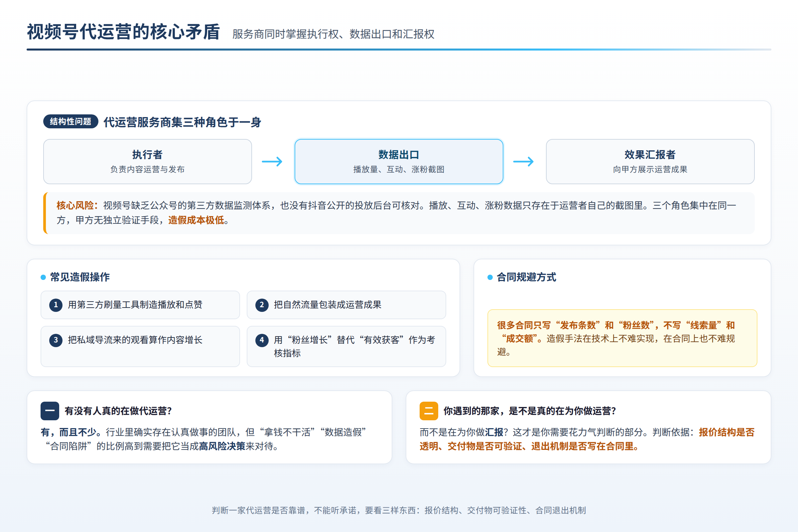
Task: Click heading 代运营服务商集三种角色于一身
Action: point(182,122)
